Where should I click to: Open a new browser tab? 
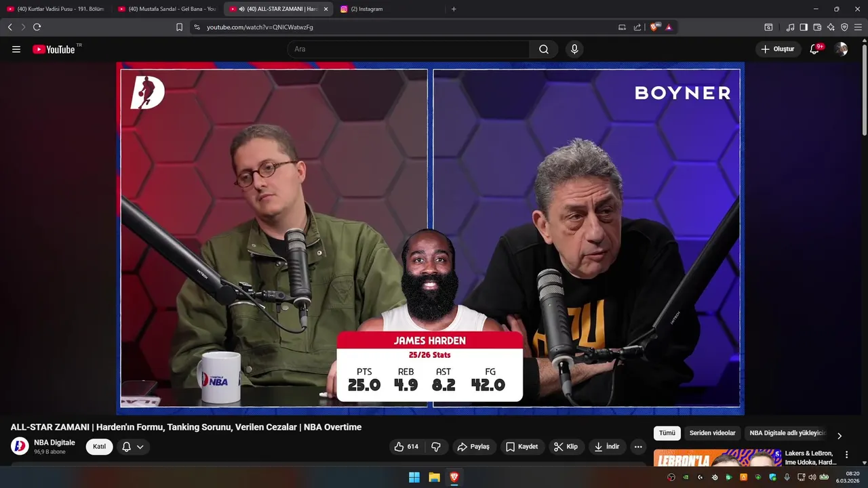click(454, 9)
